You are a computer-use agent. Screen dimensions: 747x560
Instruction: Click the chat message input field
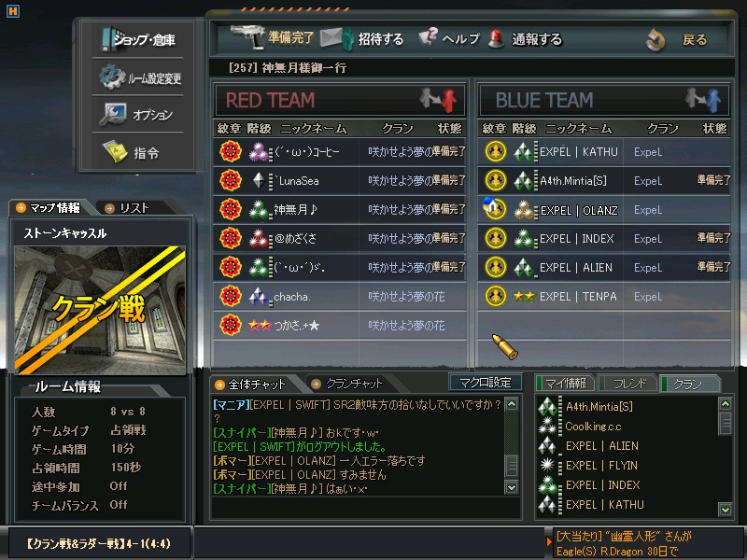[366, 508]
